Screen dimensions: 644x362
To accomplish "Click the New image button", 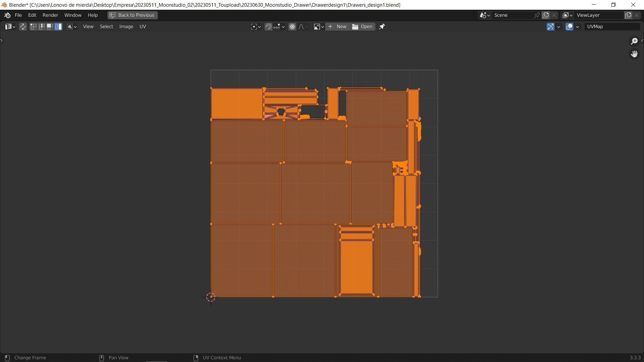I will (x=337, y=26).
